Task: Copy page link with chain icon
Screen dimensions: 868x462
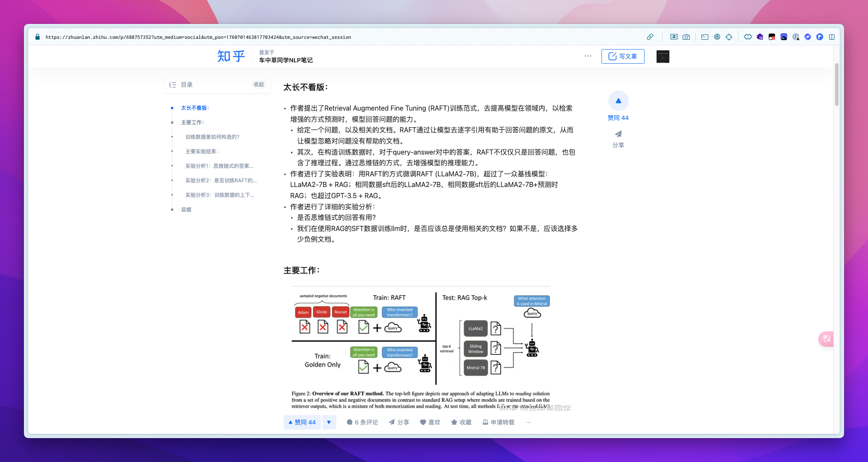Action: (x=650, y=37)
